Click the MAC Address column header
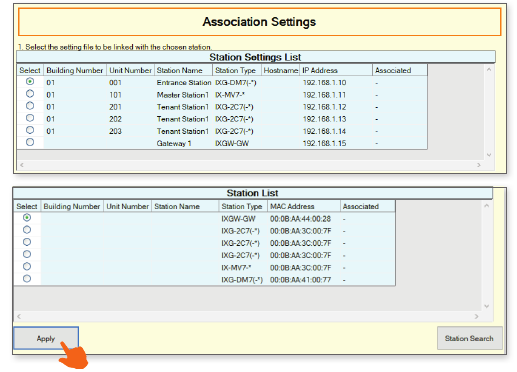 (304, 206)
